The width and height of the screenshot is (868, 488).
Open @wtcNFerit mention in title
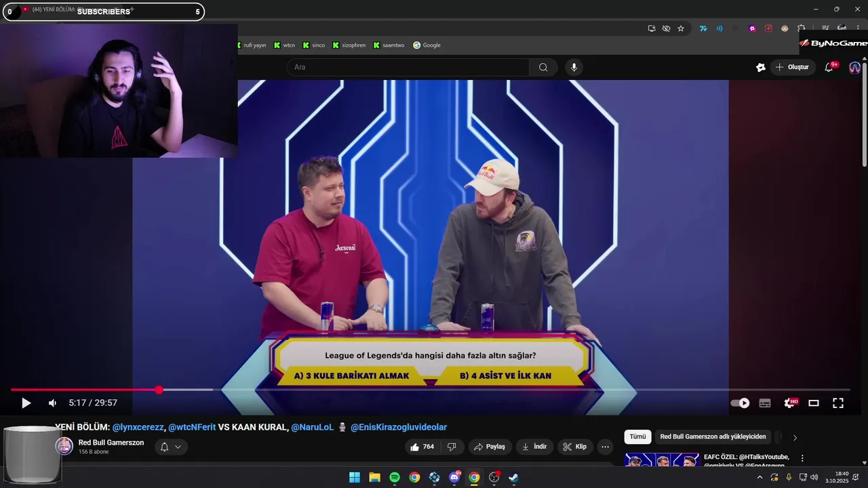(192, 427)
